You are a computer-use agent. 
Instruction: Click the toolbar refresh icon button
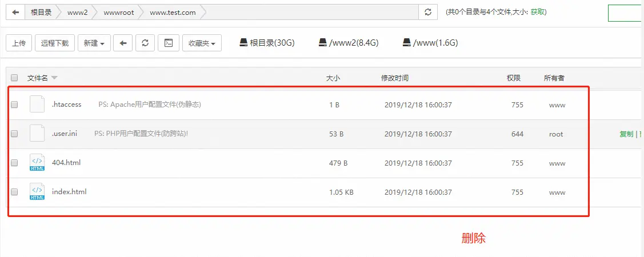145,43
